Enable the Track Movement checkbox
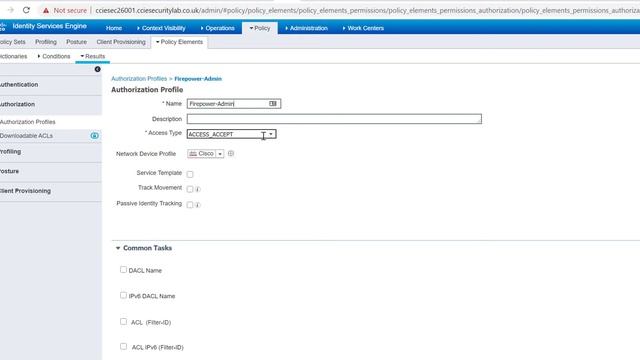 point(190,189)
